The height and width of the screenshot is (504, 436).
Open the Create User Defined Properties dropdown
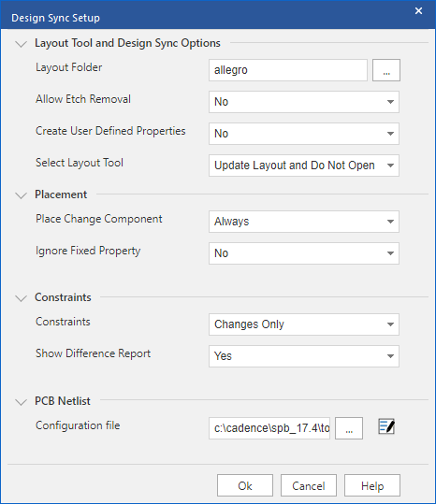click(x=304, y=134)
